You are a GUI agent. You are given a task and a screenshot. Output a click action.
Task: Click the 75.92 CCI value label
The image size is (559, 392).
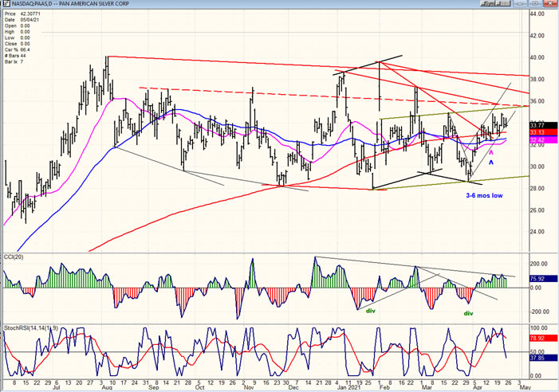pos(543,279)
